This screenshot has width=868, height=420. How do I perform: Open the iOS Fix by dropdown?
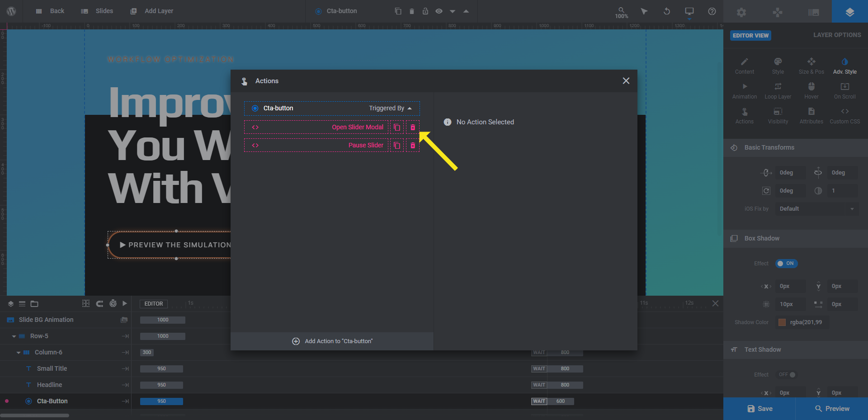pos(817,209)
